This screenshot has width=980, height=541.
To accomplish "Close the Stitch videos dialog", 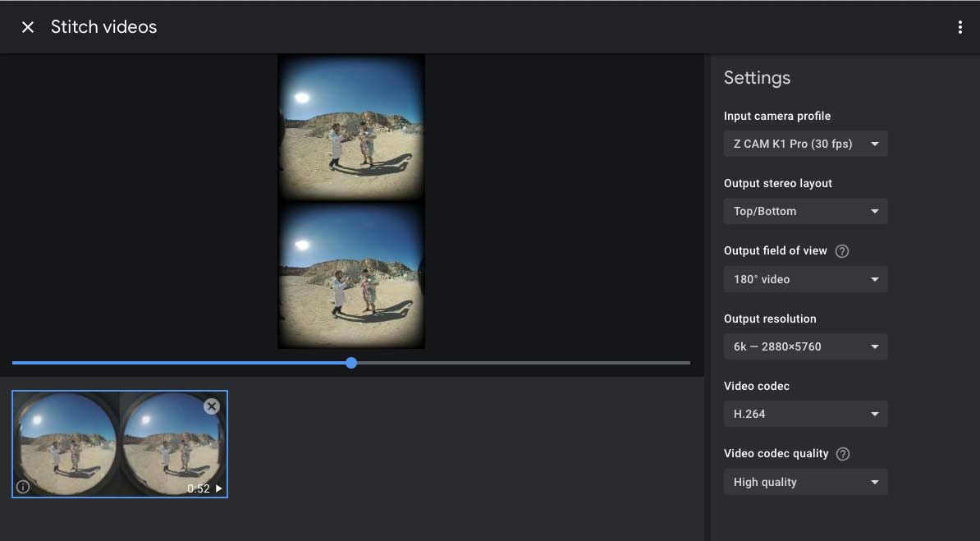I will (28, 27).
